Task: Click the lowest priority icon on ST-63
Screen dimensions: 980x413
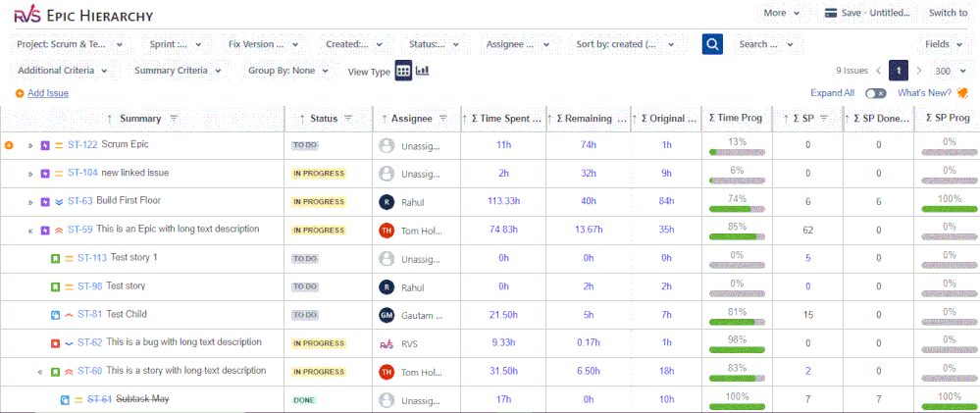Action: click(x=60, y=202)
